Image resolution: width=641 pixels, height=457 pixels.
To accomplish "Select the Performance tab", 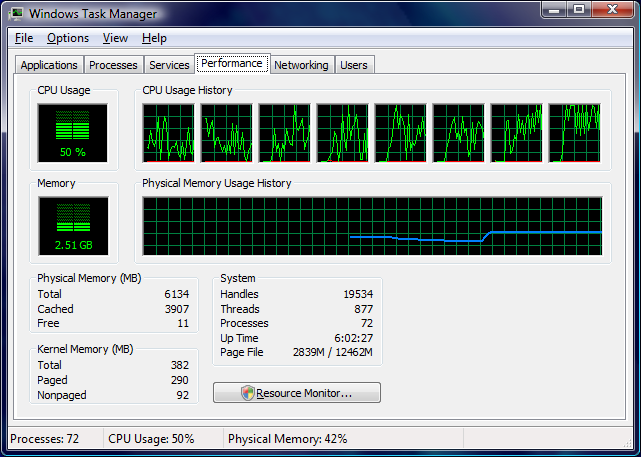I will tap(232, 63).
